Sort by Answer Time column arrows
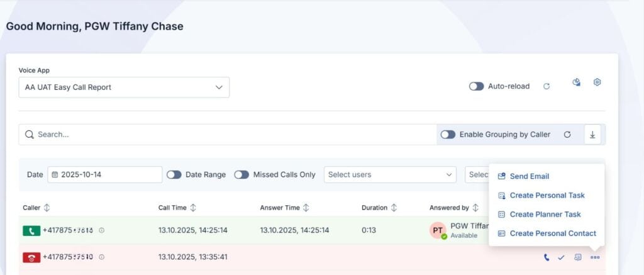644x275 pixels. pyautogui.click(x=306, y=208)
